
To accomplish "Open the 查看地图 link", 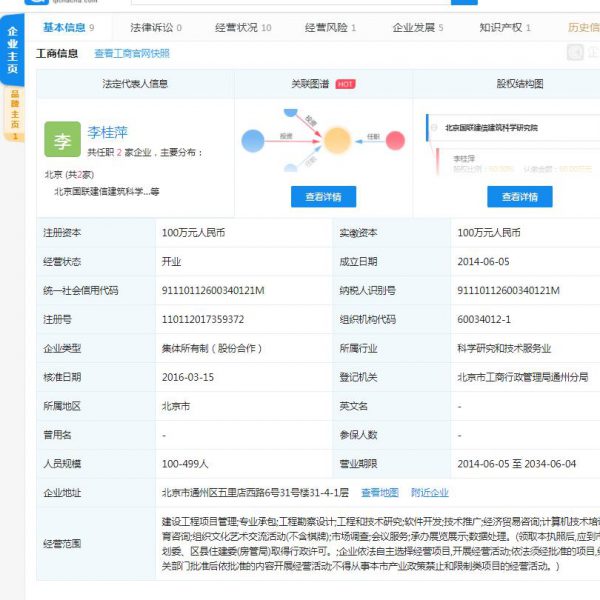I will (380, 493).
